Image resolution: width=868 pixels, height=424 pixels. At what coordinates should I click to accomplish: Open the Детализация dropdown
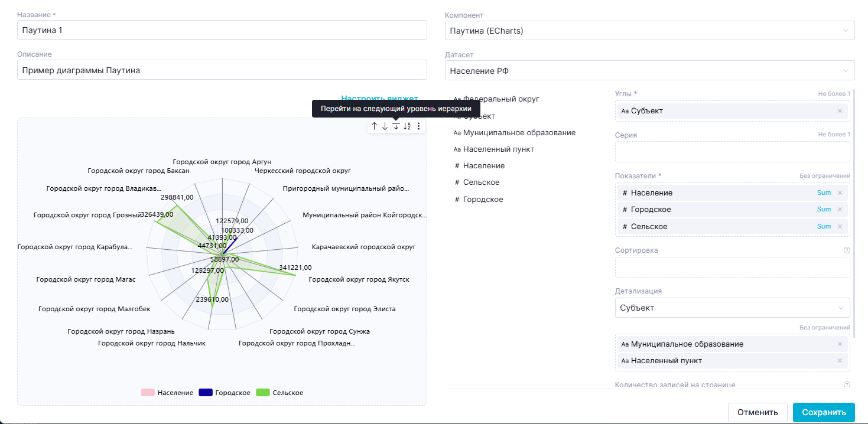pos(732,308)
